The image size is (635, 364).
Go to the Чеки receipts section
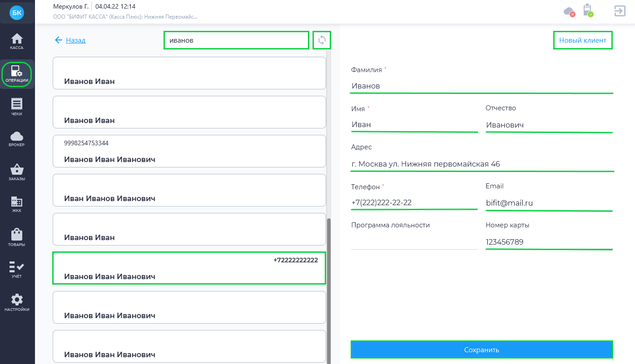point(17,107)
